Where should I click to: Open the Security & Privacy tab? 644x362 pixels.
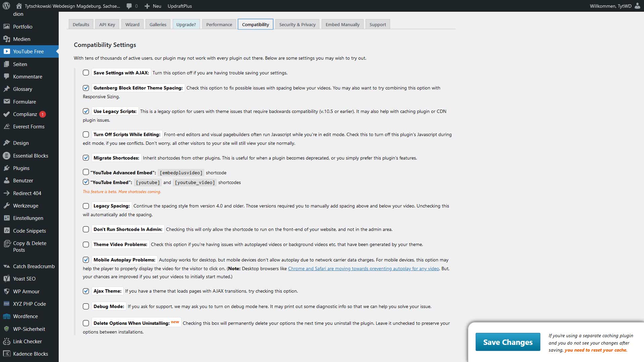[298, 24]
